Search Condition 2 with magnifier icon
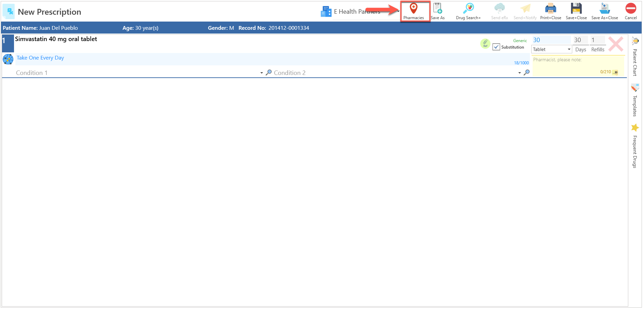The height and width of the screenshot is (309, 644). coord(526,73)
